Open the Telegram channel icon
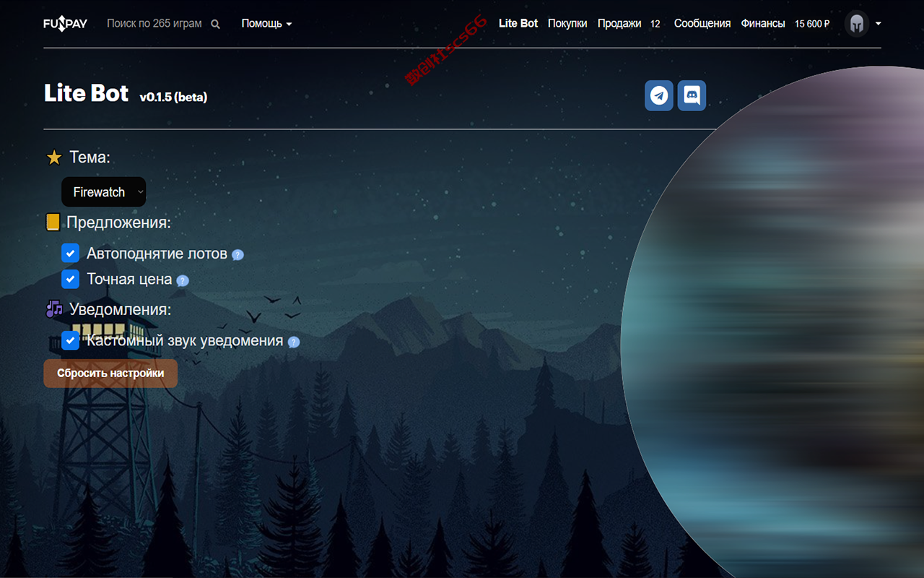924x578 pixels. (x=658, y=95)
